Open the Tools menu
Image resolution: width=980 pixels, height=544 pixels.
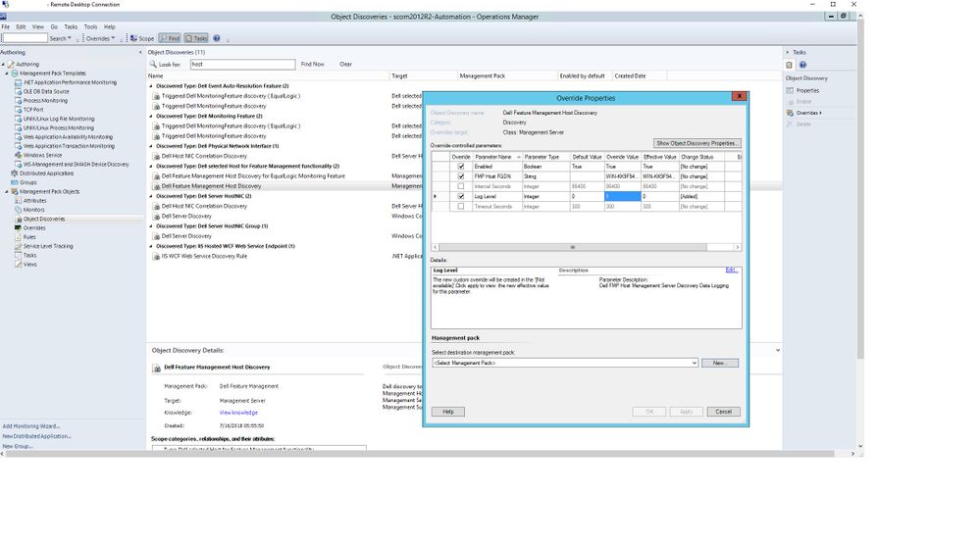pyautogui.click(x=90, y=26)
